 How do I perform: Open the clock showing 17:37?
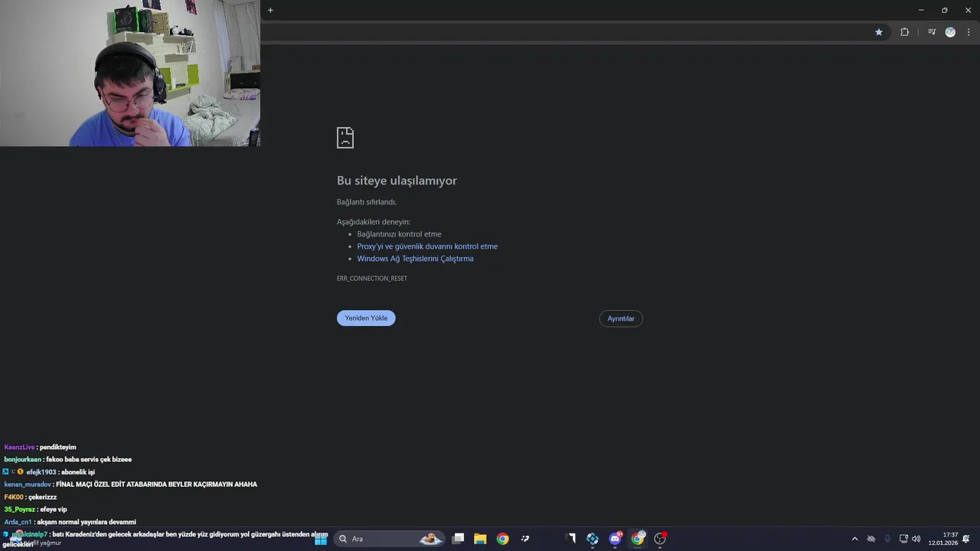pyautogui.click(x=943, y=539)
